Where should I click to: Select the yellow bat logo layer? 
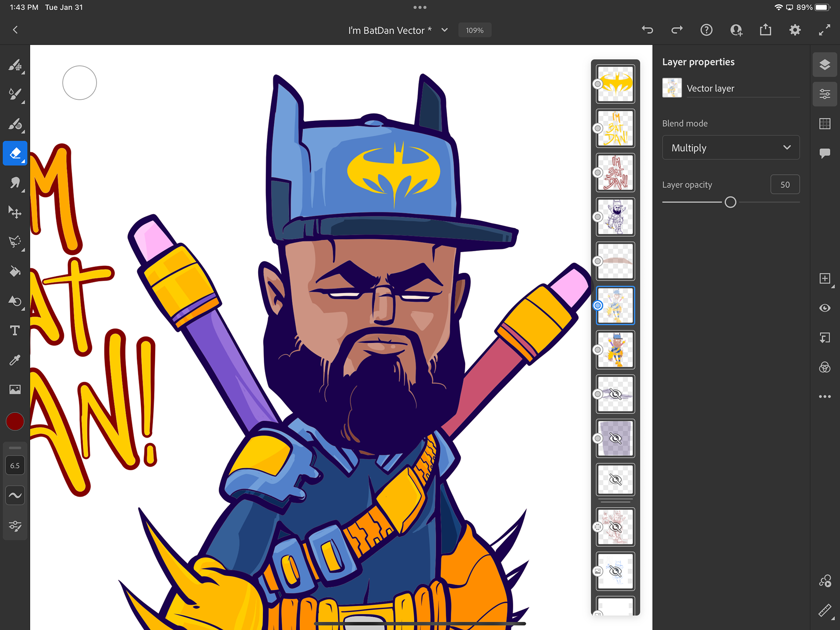click(616, 84)
